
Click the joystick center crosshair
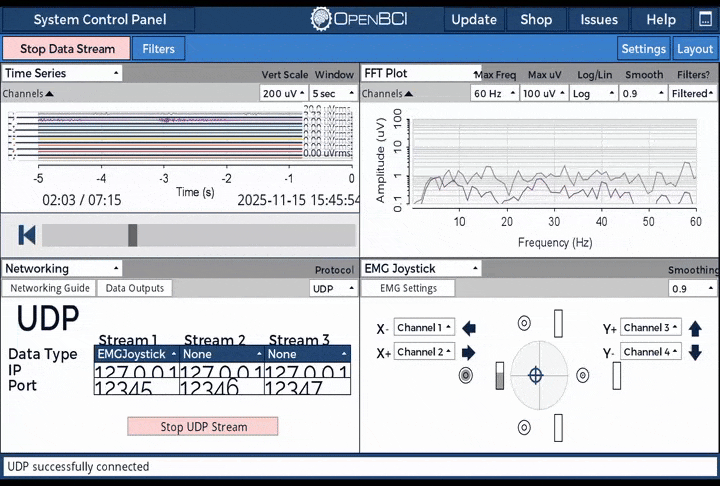click(x=536, y=376)
